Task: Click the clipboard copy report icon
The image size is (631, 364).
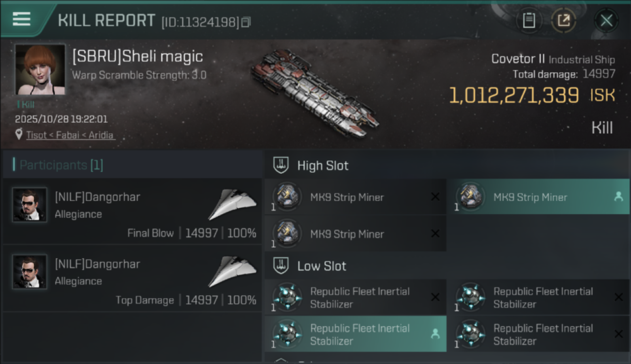Action: [529, 20]
